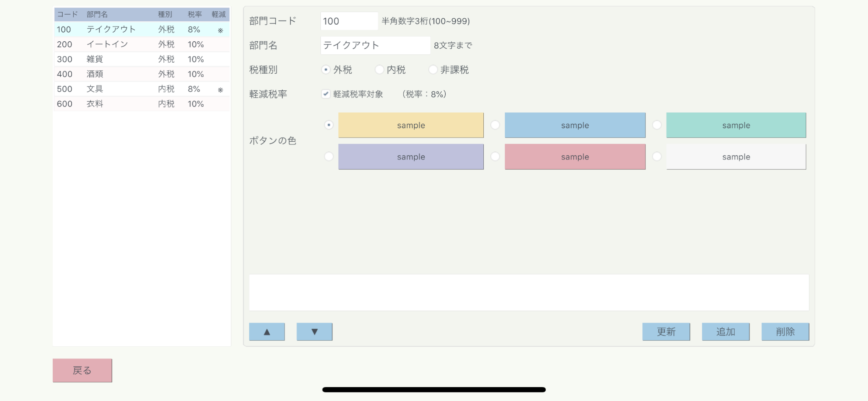Click the 軽減 column header

(219, 14)
